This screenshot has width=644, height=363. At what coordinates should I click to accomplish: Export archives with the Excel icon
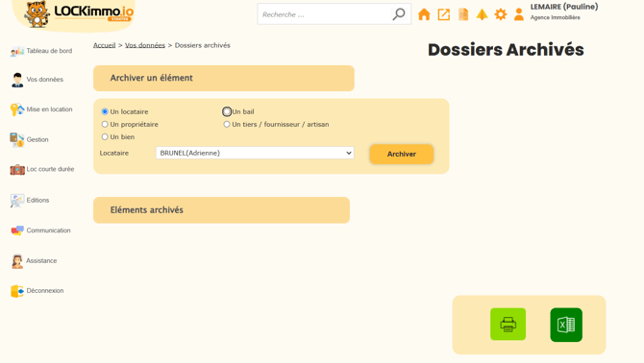(566, 325)
